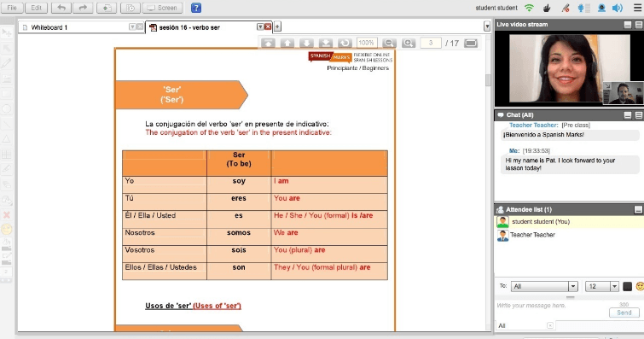644x339 pixels.
Task: Open Whiteboard 1 tab dropdown arrow
Action: point(132,26)
